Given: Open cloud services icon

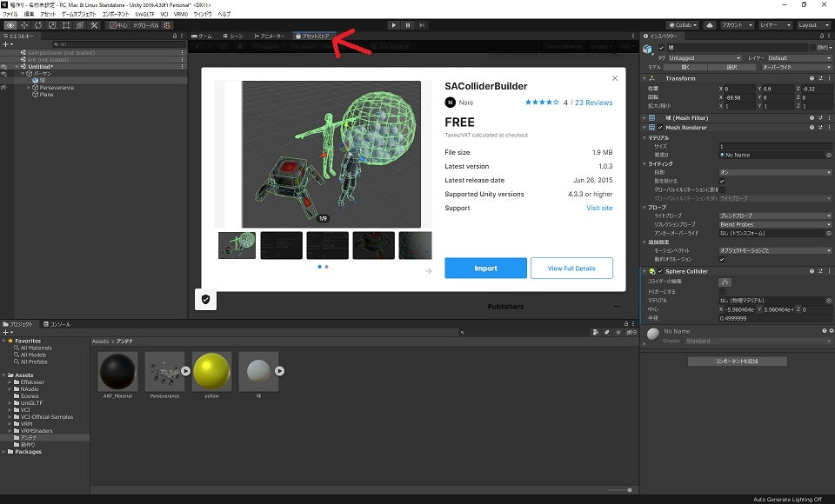Looking at the screenshot, I should [x=710, y=25].
